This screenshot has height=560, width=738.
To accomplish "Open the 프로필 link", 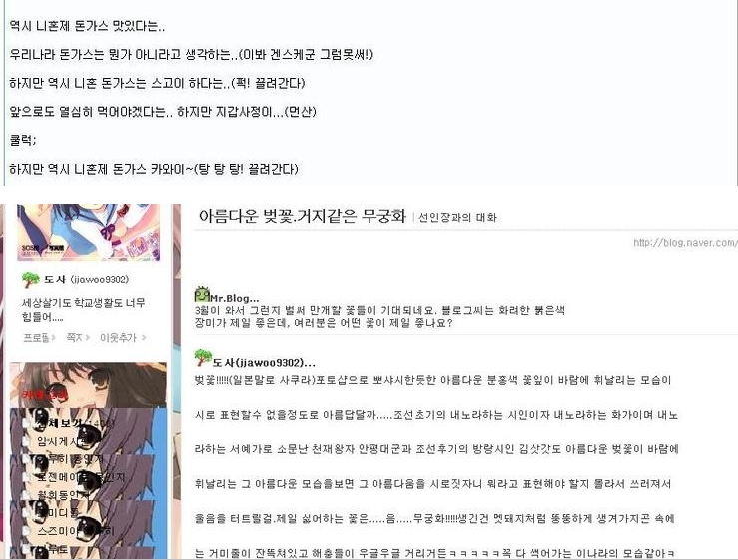I will click(39, 337).
